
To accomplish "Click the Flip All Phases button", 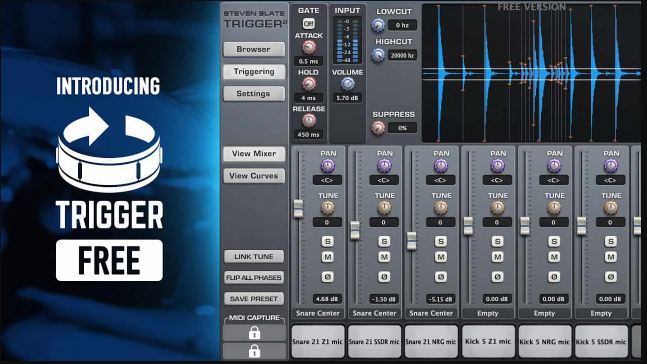I will [x=254, y=277].
